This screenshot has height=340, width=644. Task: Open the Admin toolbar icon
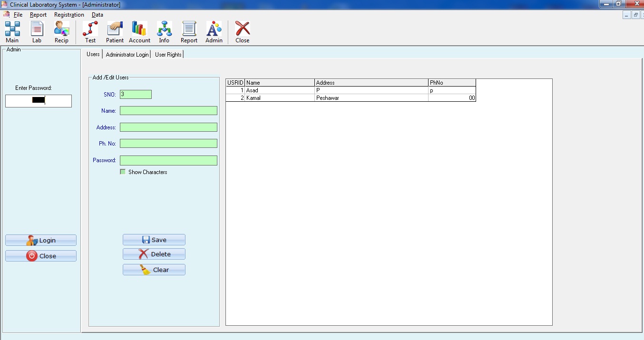(214, 32)
